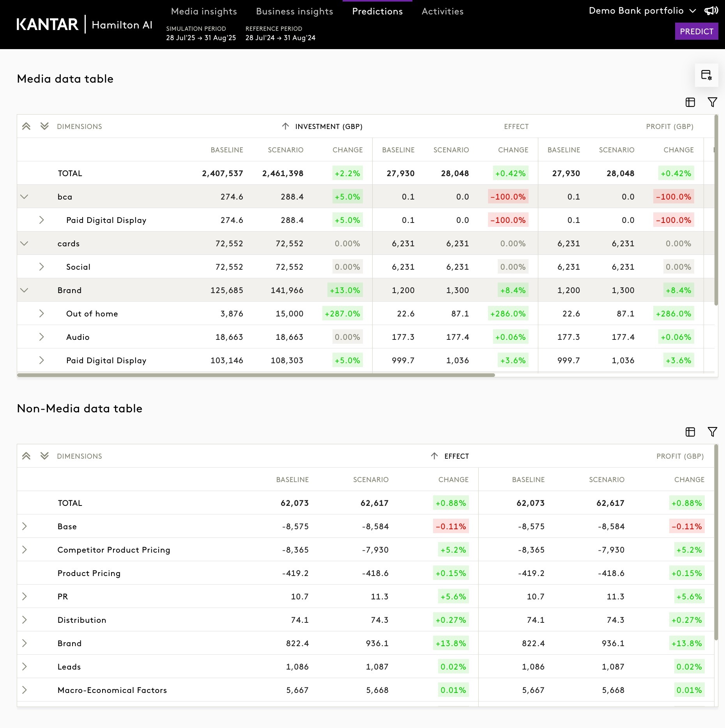The image size is (725, 728).
Task: Expand all rows in Media data table
Action: pyautogui.click(x=44, y=126)
